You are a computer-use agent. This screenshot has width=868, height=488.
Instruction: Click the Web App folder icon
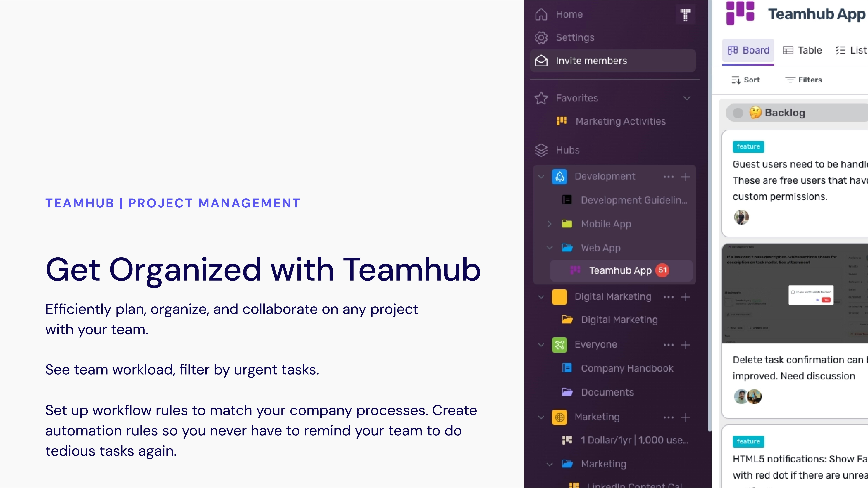[x=567, y=248]
